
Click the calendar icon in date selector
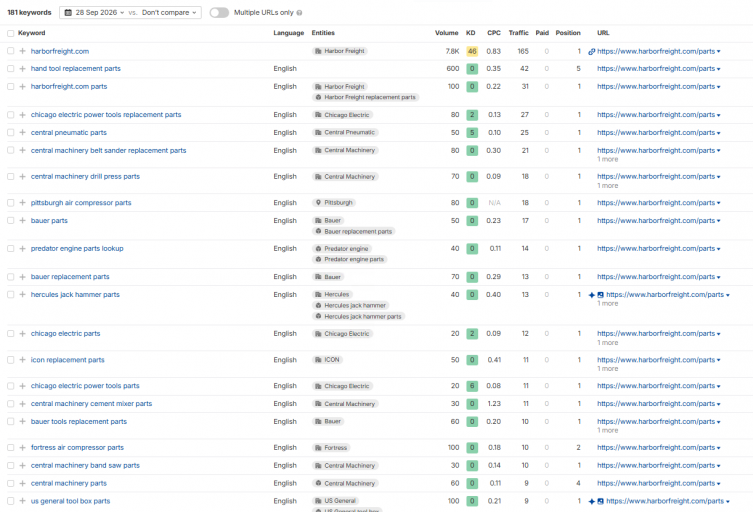point(68,12)
